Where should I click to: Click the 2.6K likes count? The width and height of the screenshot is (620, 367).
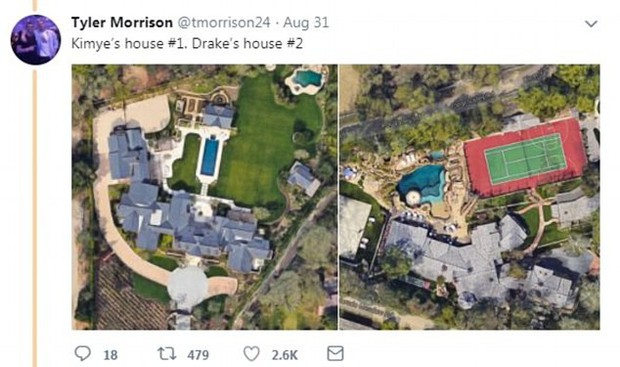284,355
